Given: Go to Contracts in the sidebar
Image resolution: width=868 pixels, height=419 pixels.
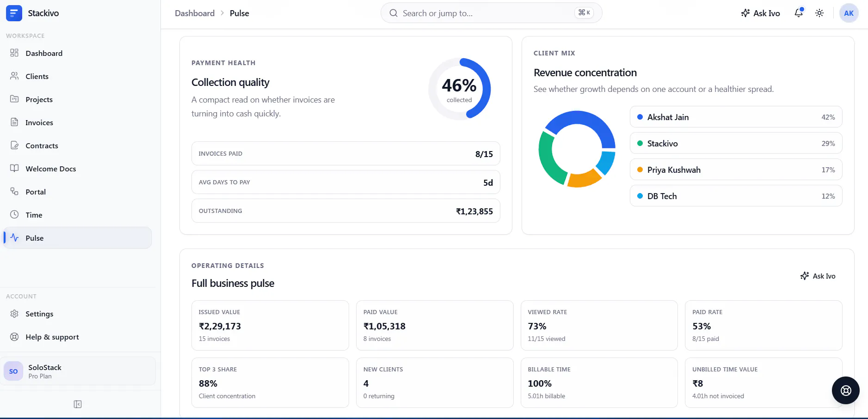Looking at the screenshot, I should [78, 146].
